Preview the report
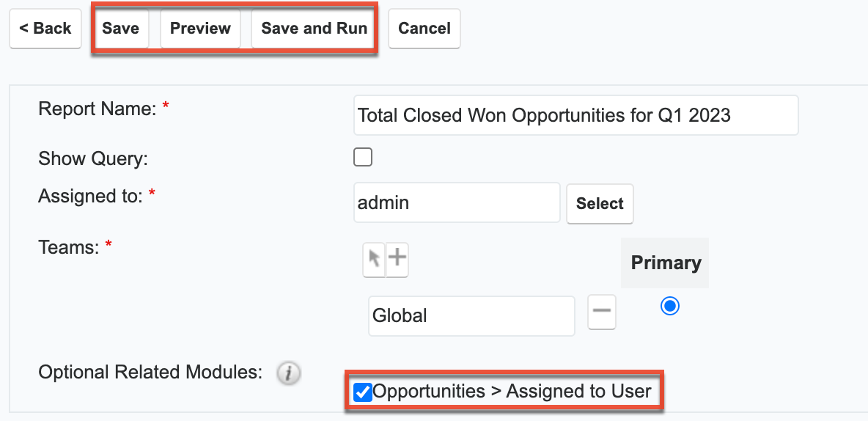The height and width of the screenshot is (421, 868). [x=200, y=29]
